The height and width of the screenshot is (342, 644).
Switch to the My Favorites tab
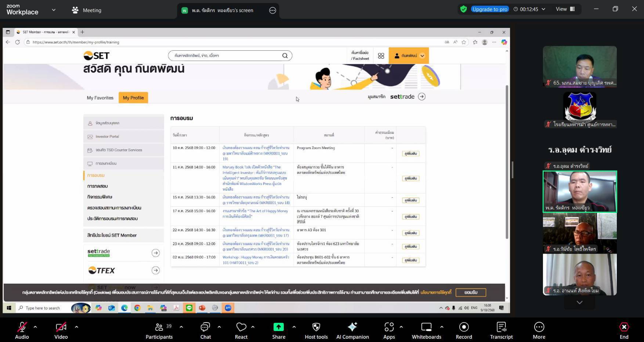tap(100, 98)
